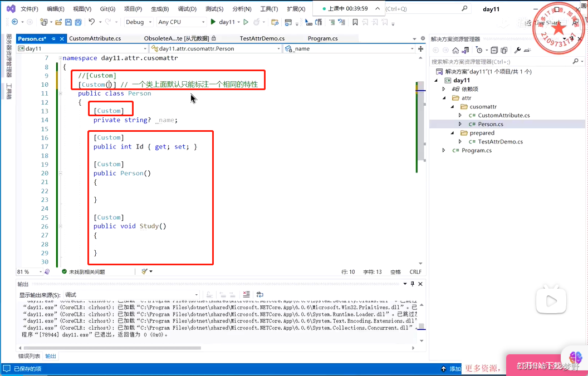Viewport: 588px width, 376px height.
Task: Switch views icon in Solution Explorer toolbar
Action: [465, 50]
